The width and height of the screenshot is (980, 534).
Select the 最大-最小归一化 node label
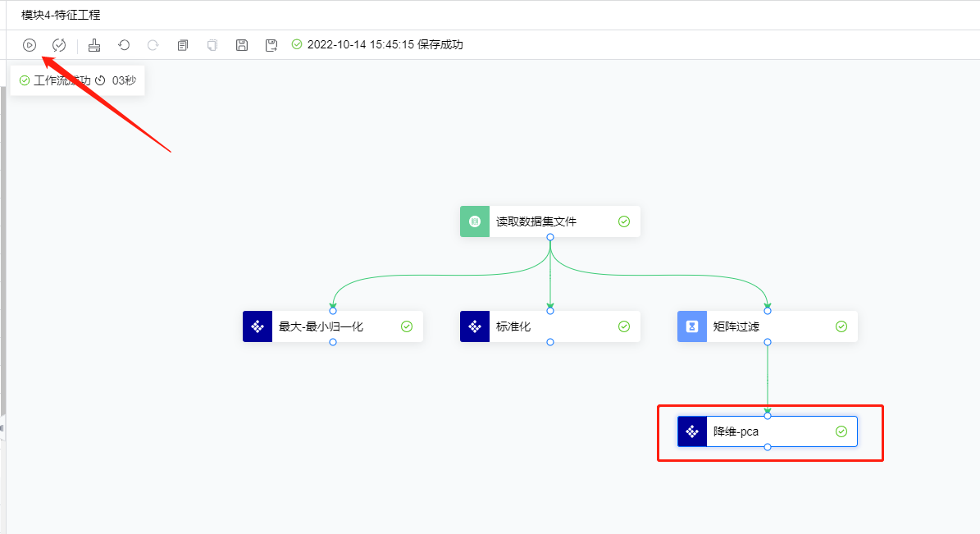pyautogui.click(x=321, y=326)
